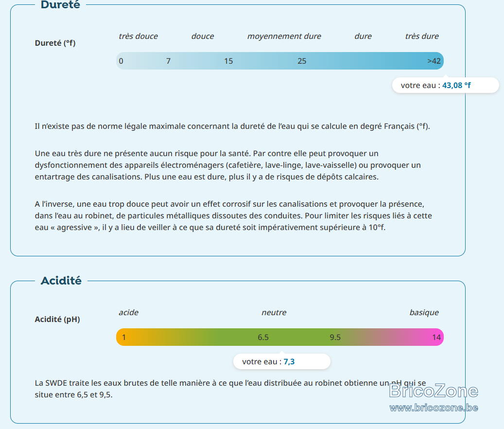Open the www.bricozone.be watermark link
This screenshot has height=429, width=504.
[x=434, y=408]
